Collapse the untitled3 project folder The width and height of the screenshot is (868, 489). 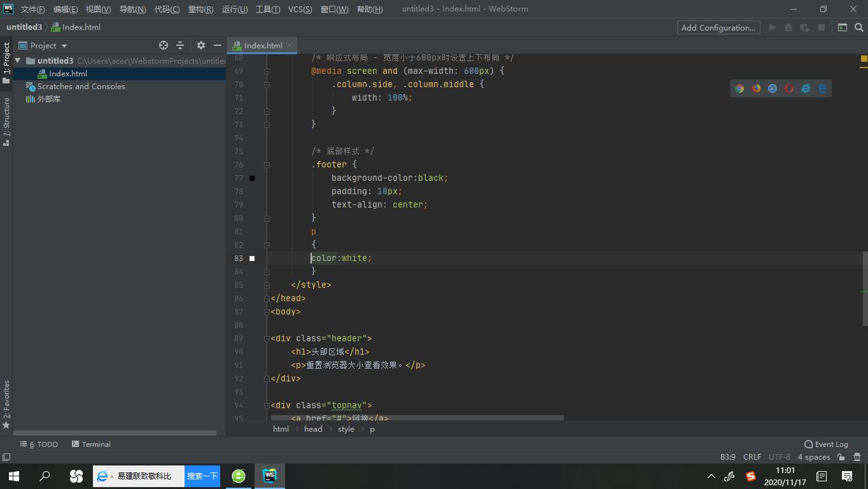coord(18,60)
